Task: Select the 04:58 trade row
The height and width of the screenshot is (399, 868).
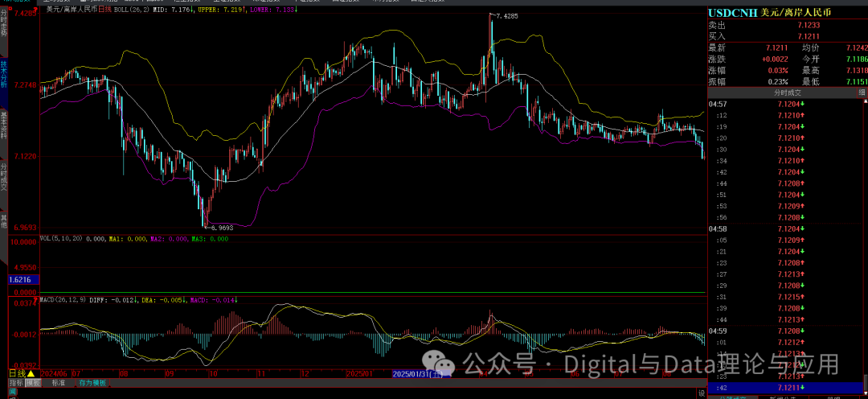Action: [x=785, y=229]
